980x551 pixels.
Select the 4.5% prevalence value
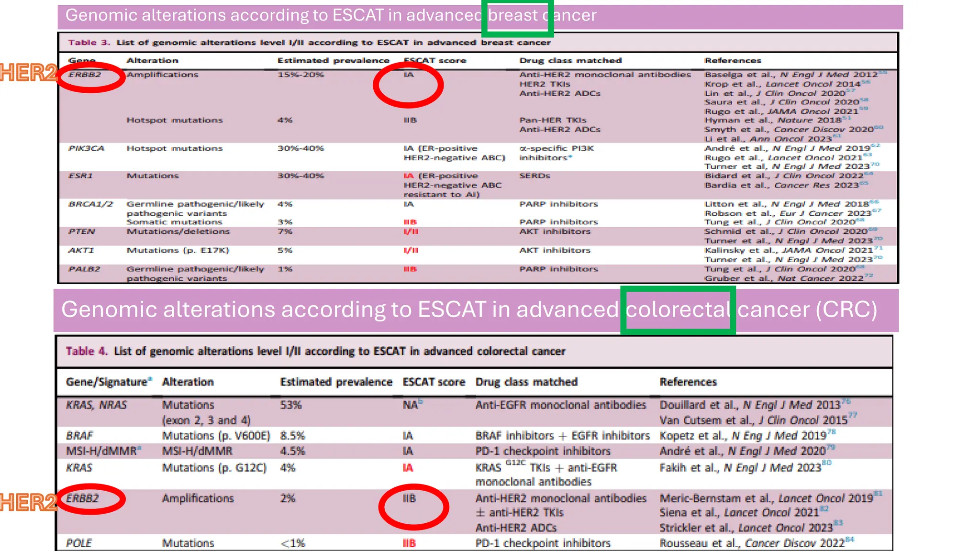[293, 451]
